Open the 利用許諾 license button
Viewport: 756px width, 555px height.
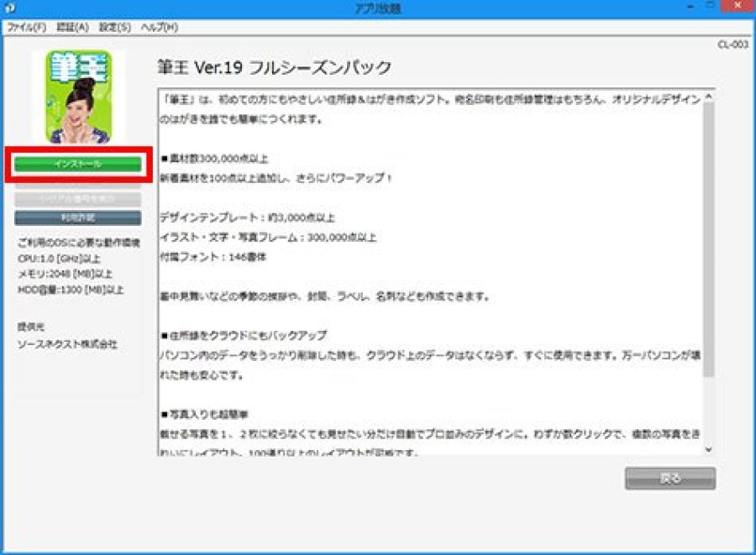point(77,217)
